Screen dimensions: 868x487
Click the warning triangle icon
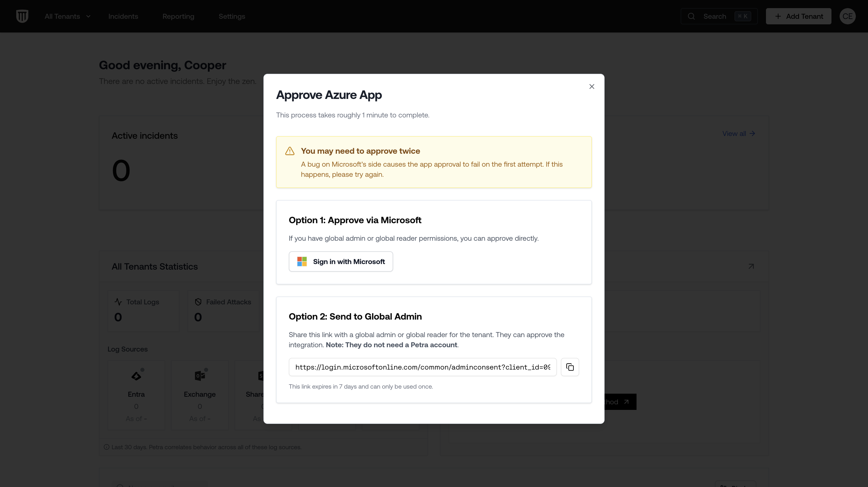[x=290, y=151]
